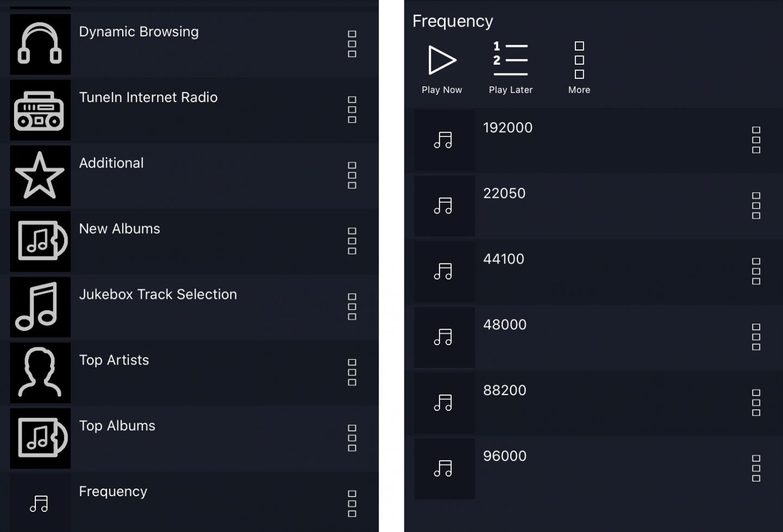Click the Additional star icon
The height and width of the screenshot is (532, 783).
tap(40, 176)
